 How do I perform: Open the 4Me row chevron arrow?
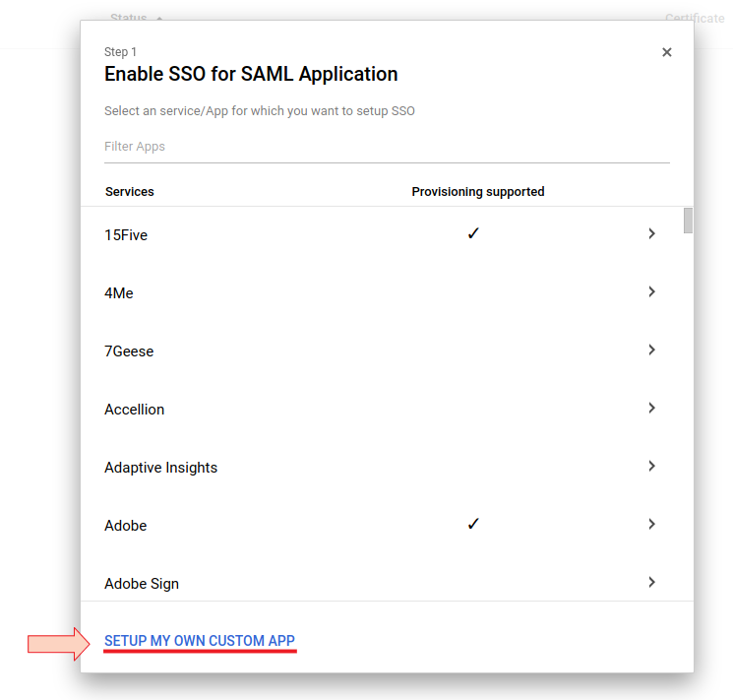[651, 291]
